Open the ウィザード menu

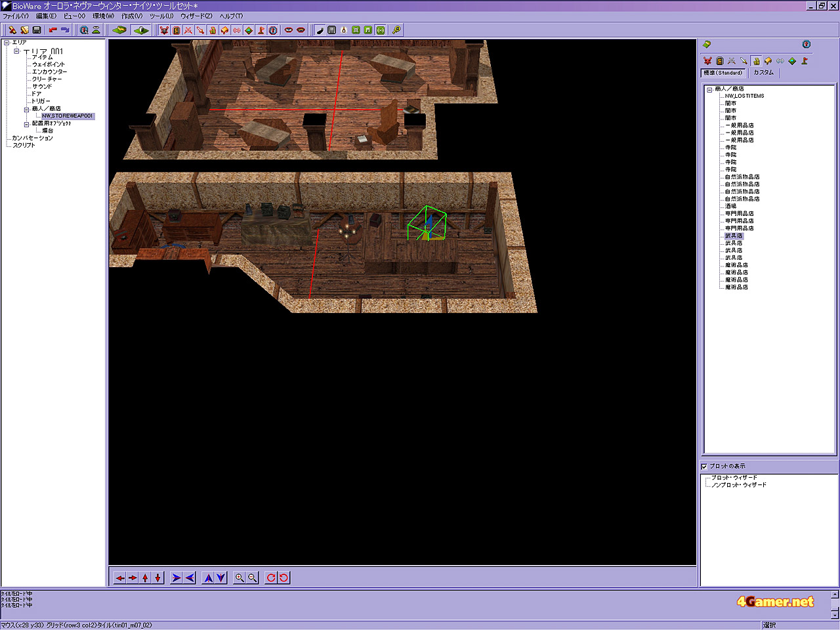click(x=196, y=16)
